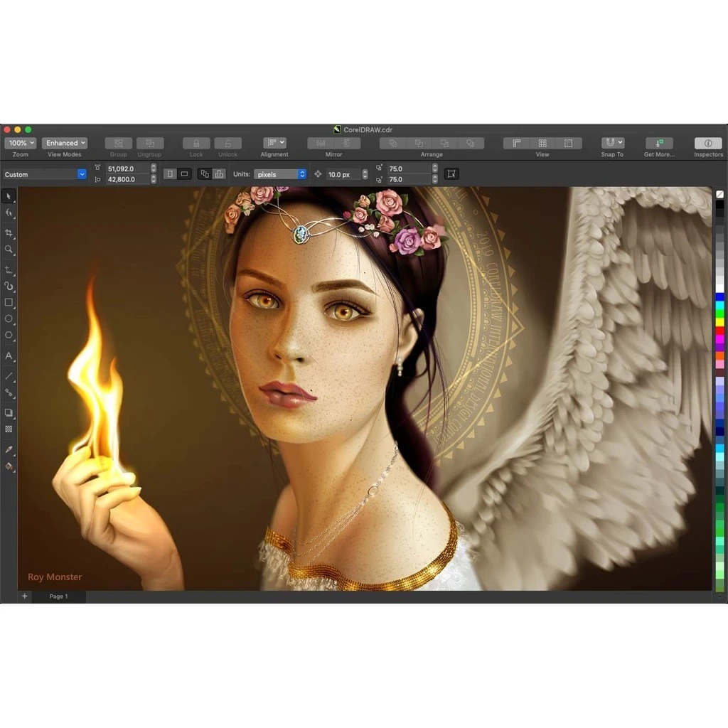
Task: Open the Snap To dropdown
Action: [612, 142]
